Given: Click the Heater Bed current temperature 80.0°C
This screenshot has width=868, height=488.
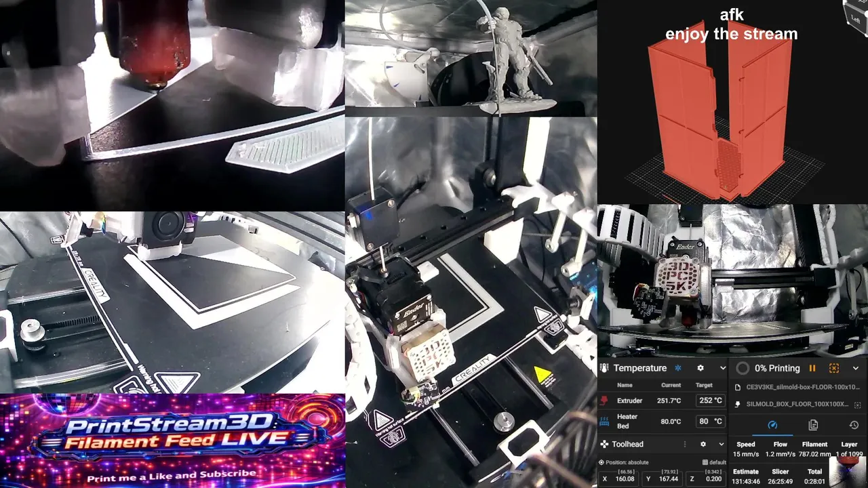Looking at the screenshot, I should click(670, 421).
